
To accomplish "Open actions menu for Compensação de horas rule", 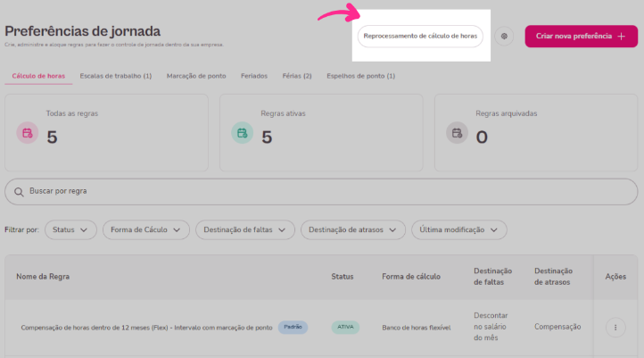I will point(615,328).
